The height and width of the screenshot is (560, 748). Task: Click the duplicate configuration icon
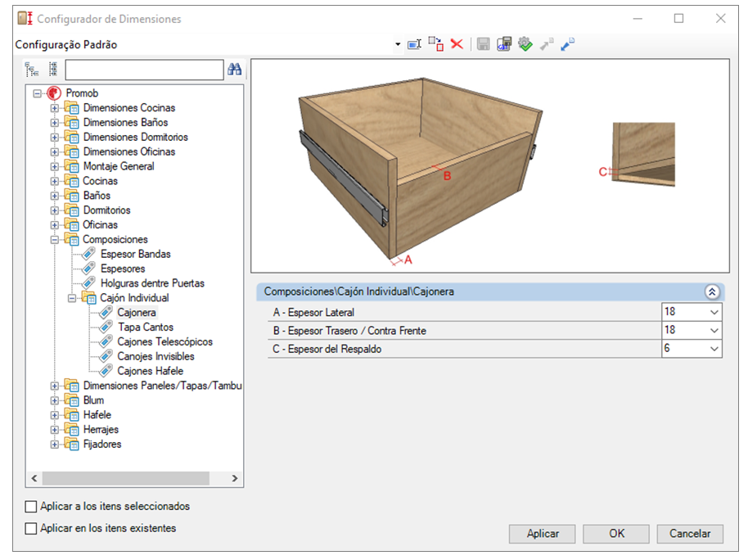coord(435,44)
